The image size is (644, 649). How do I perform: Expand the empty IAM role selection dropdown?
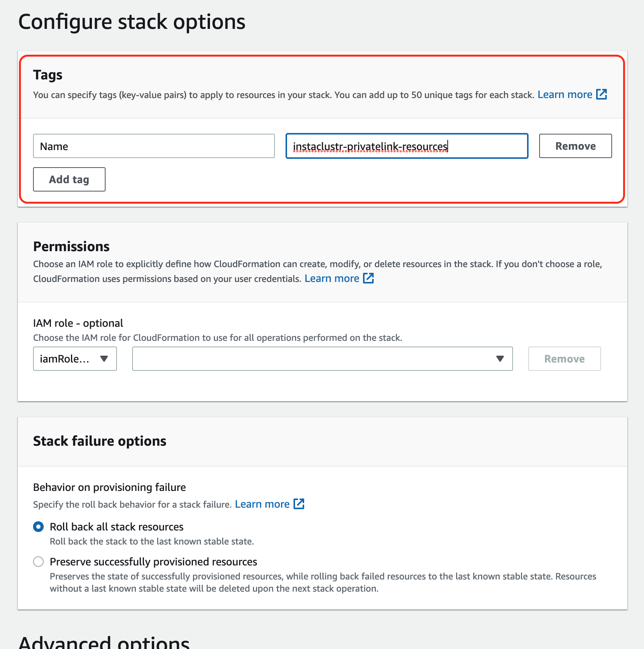pos(322,359)
